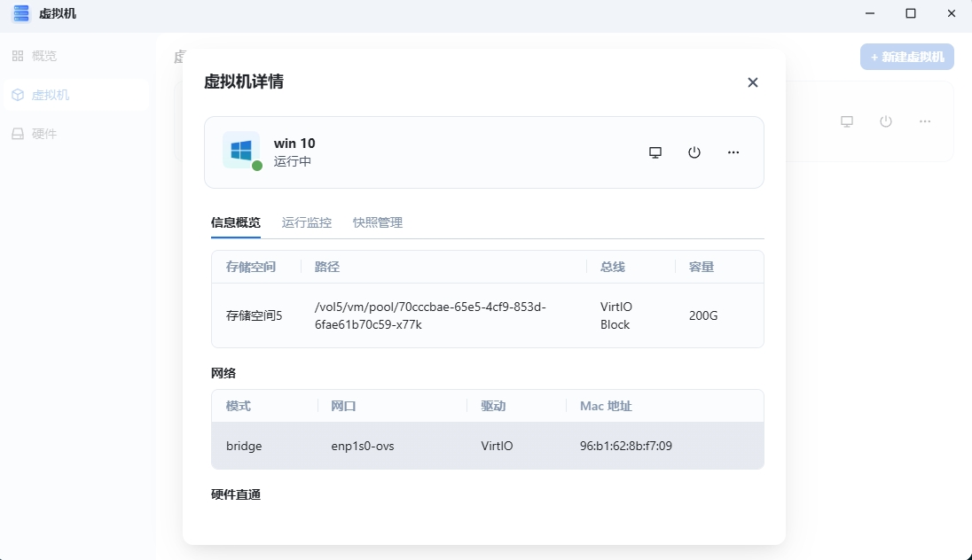Click the Windows logo icon of win 10
This screenshot has width=972, height=560.
[241, 150]
